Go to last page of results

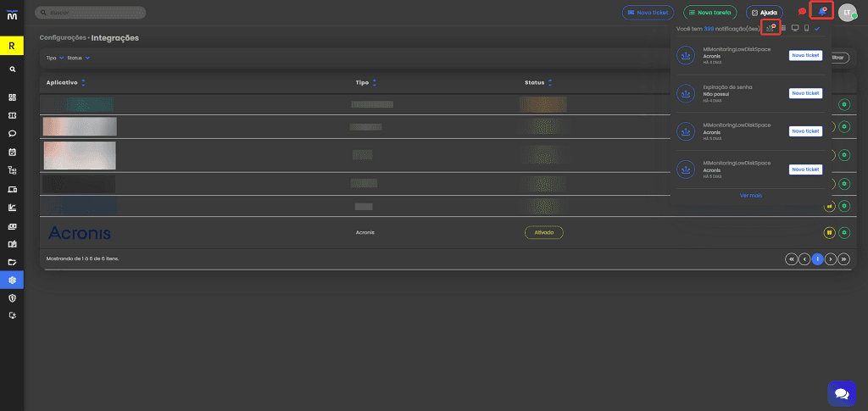pos(843,258)
